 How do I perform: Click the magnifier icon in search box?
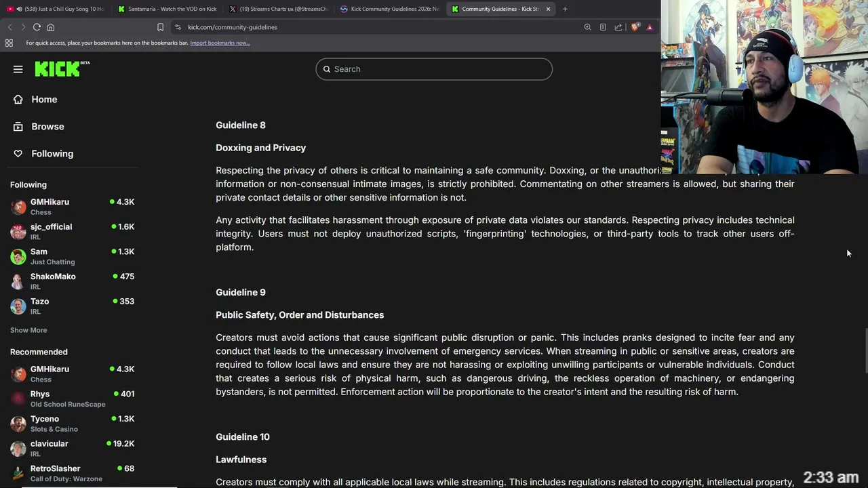click(x=327, y=69)
